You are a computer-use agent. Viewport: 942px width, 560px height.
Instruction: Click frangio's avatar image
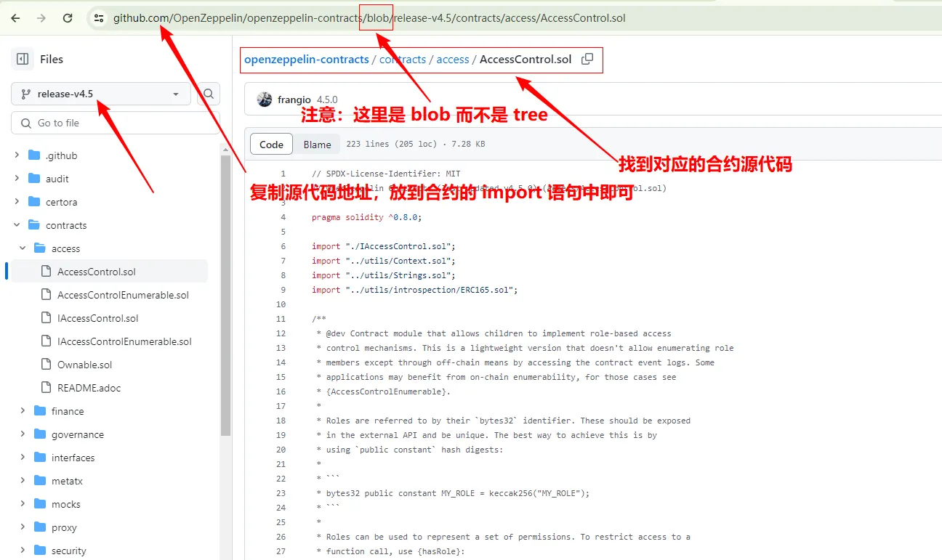(265, 100)
